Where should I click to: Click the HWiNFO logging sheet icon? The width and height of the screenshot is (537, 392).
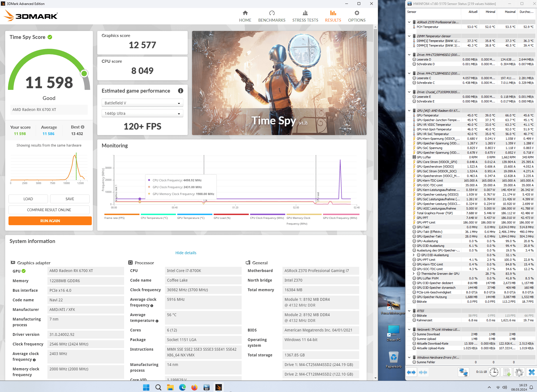click(507, 372)
